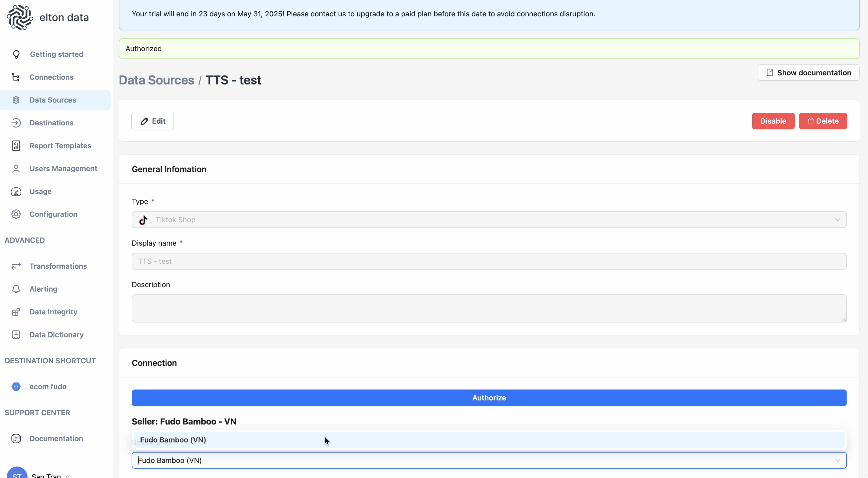Click the pencil icon on Edit button

pos(144,121)
